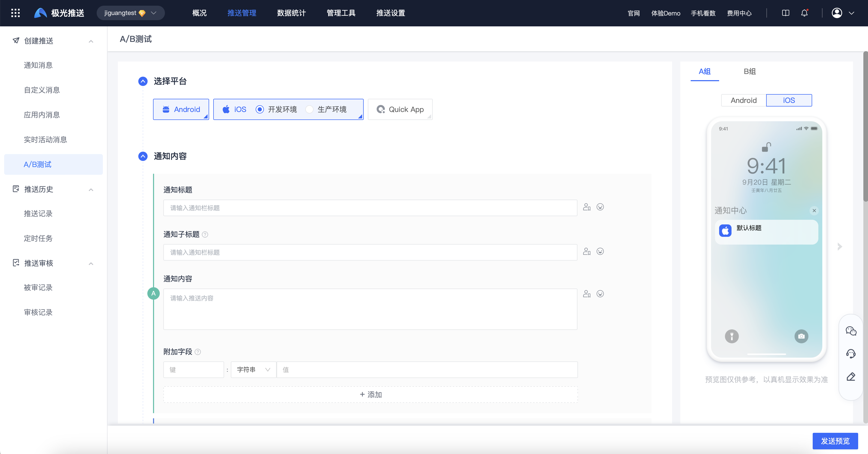
Task: Insert user variable into 通知子标题 field
Action: (587, 252)
